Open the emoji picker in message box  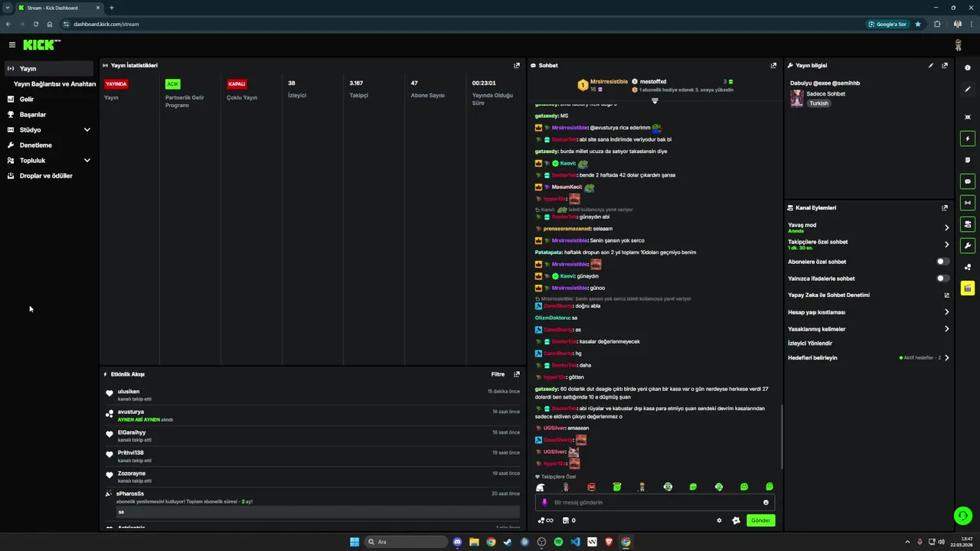(766, 503)
